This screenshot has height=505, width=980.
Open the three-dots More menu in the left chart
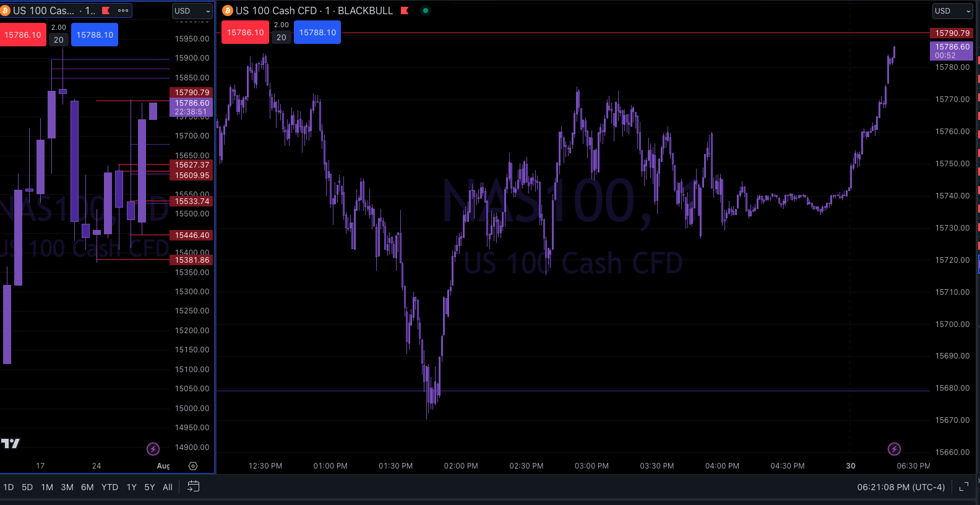coord(123,11)
